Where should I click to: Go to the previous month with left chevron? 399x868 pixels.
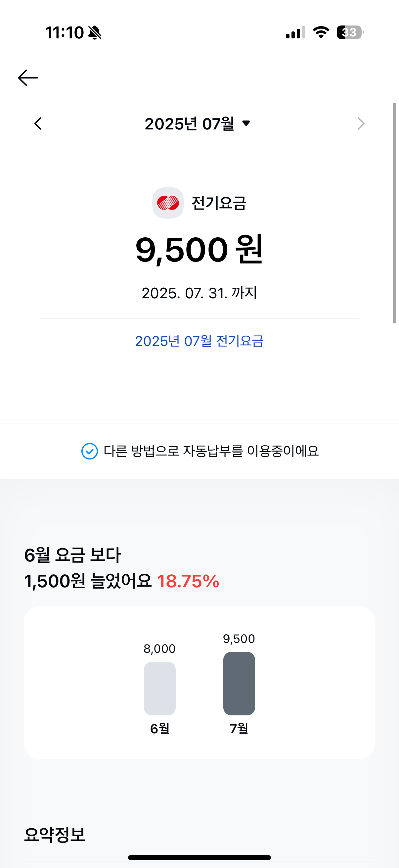(x=38, y=124)
